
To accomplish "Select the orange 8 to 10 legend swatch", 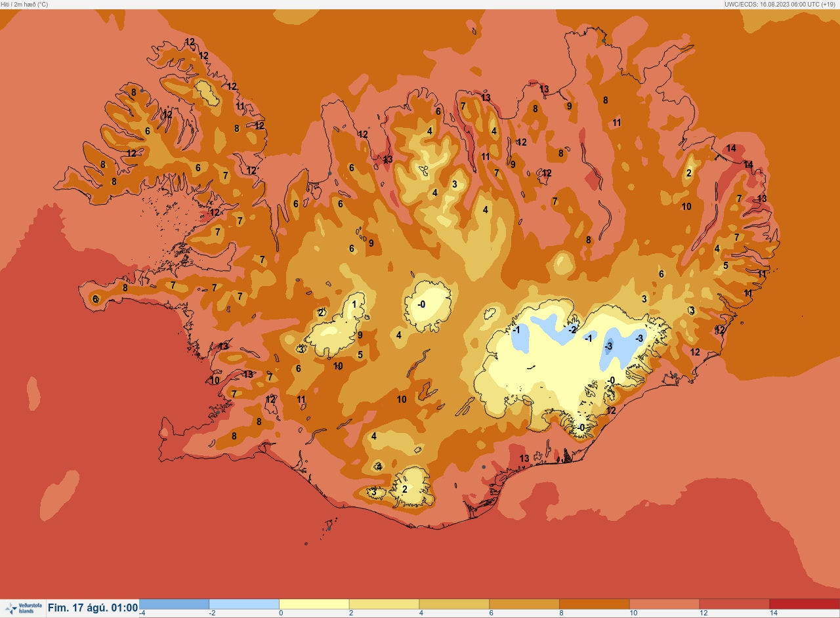I will coord(594,604).
